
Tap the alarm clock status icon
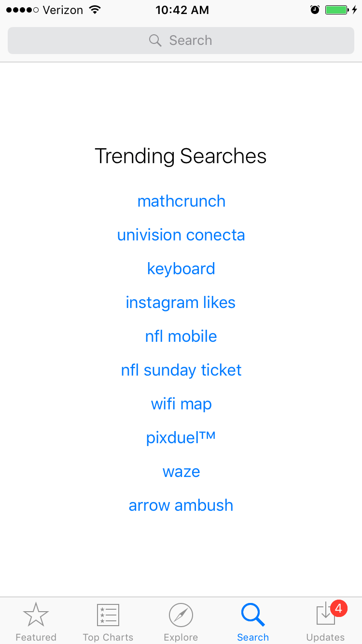(315, 10)
